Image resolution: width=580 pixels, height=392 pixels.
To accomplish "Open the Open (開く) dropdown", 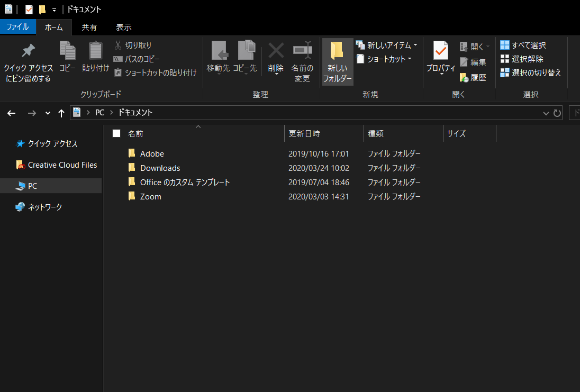I will tap(475, 47).
